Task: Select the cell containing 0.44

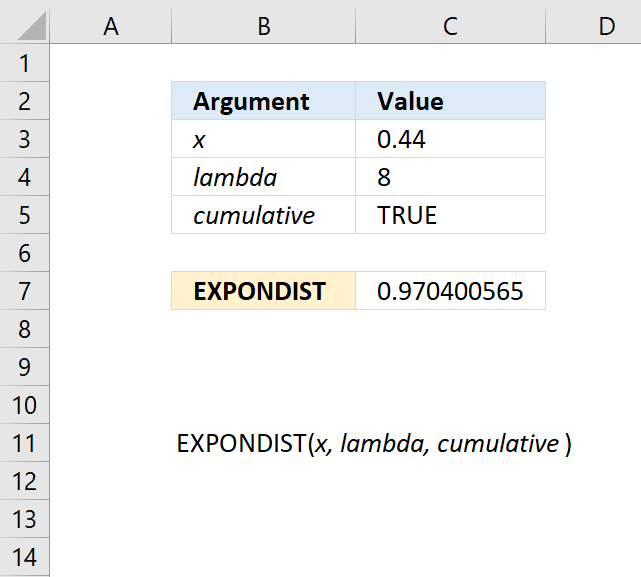Action: pyautogui.click(x=450, y=139)
